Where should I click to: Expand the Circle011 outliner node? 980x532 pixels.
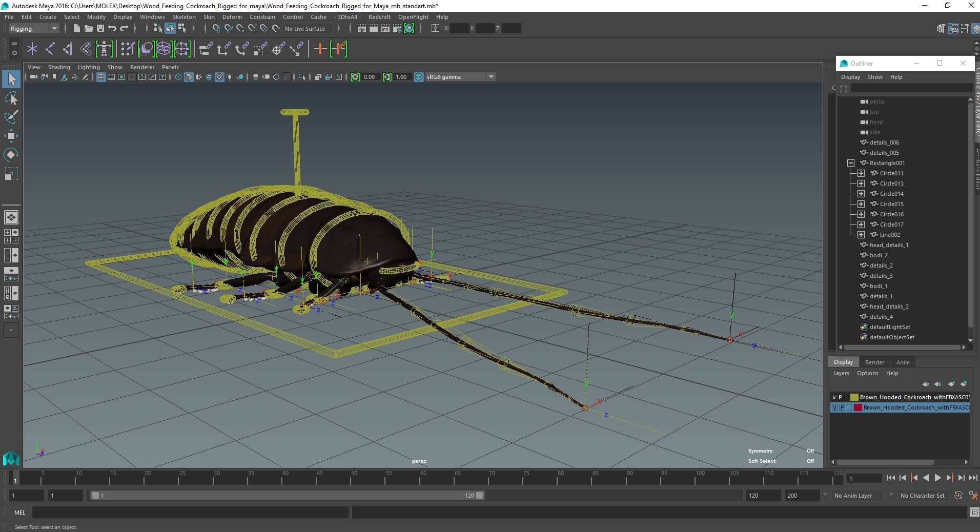pyautogui.click(x=861, y=173)
